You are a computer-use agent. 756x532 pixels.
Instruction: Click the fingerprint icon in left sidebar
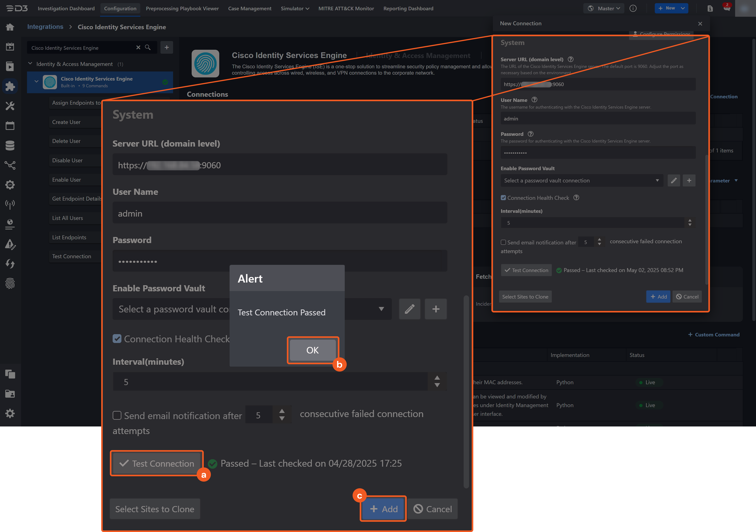pos(10,284)
